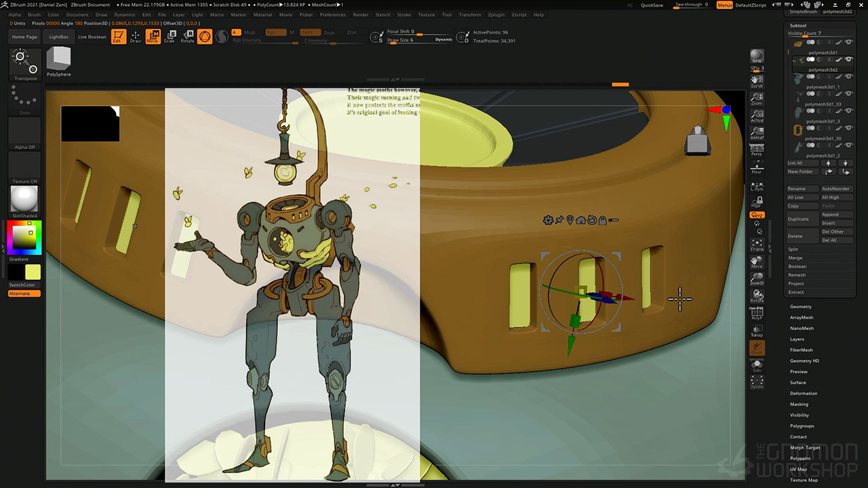Open the Polygroups section

(802, 426)
